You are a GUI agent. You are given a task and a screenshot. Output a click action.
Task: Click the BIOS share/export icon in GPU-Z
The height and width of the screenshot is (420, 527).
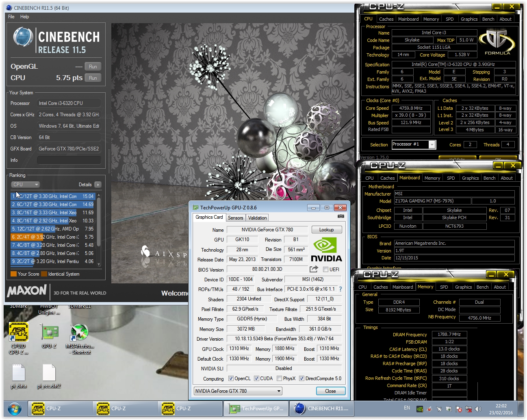tap(313, 269)
